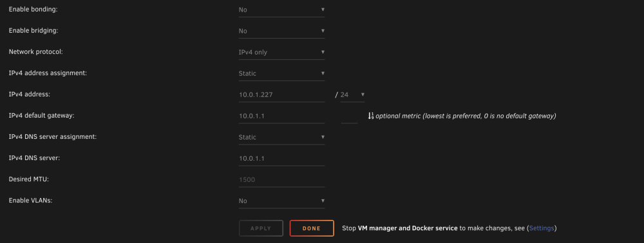Open IPv4 DNS server assignment dropdown

tap(282, 137)
